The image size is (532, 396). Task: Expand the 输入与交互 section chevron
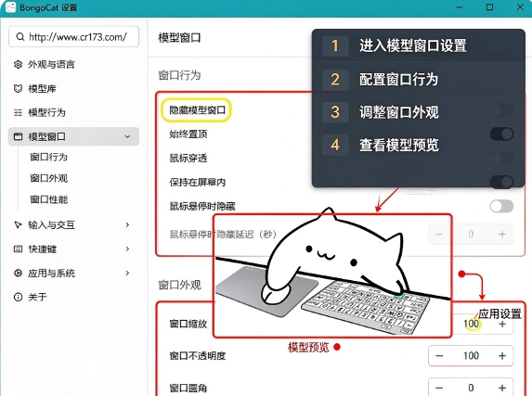pos(127,224)
